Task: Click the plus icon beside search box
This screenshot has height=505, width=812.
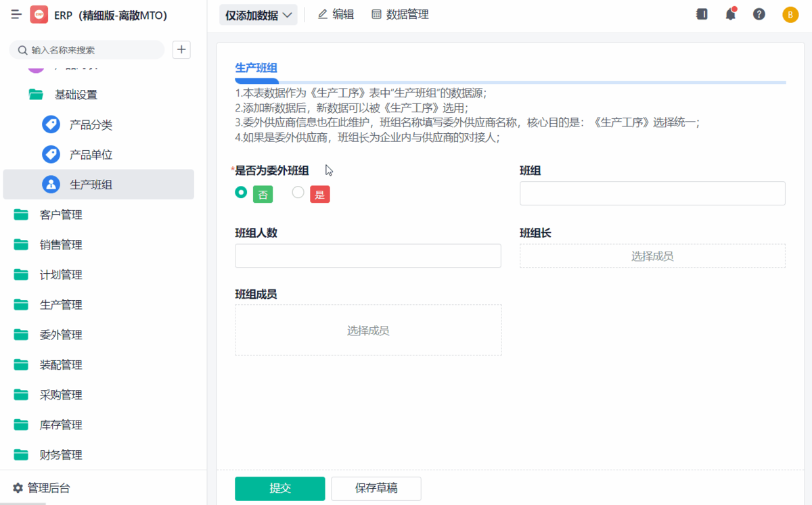Action: (x=181, y=49)
